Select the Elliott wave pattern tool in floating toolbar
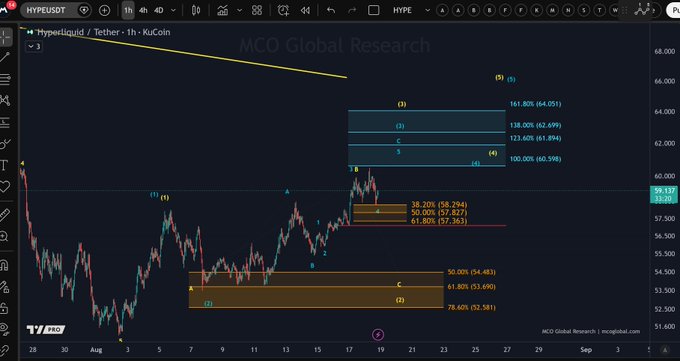This screenshot has width=680, height=361. pyautogui.click(x=642, y=10)
